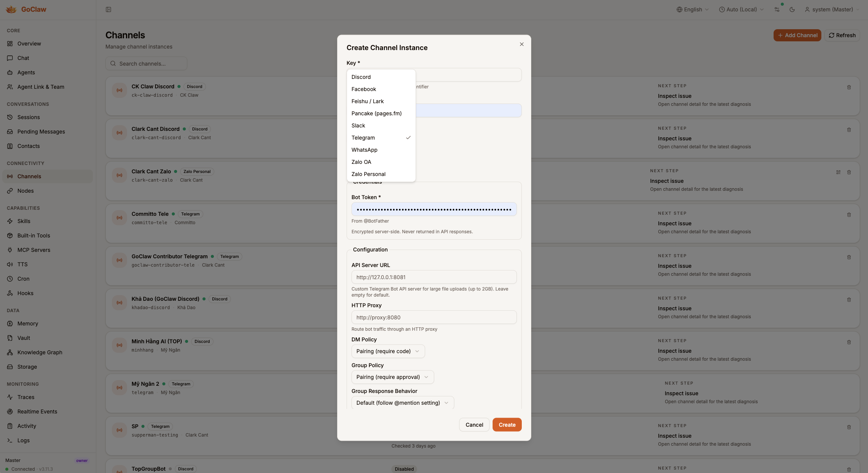Delete the Committo Tele channel
This screenshot has width=868, height=473.
pos(849,215)
